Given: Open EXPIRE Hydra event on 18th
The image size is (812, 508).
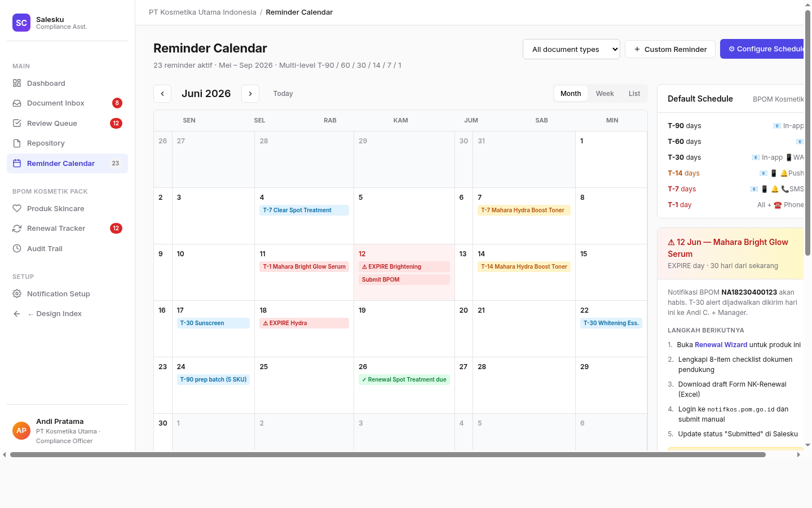Looking at the screenshot, I should 304,323.
